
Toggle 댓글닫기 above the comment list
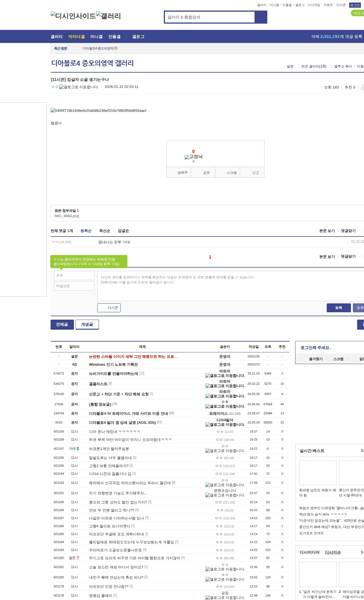click(348, 231)
